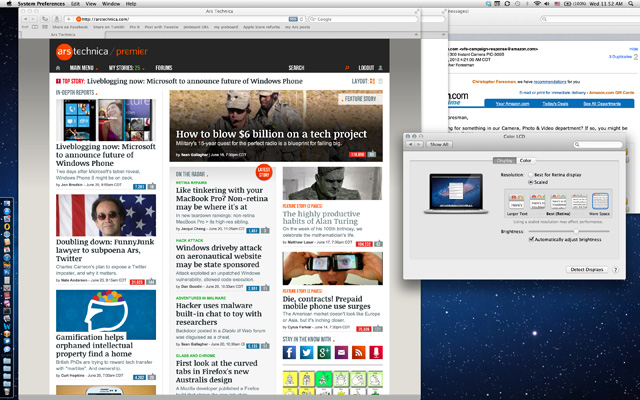Viewport: 640px width, 400px height.
Task: Select the Ars Technica Safari tab
Action: click(63, 35)
